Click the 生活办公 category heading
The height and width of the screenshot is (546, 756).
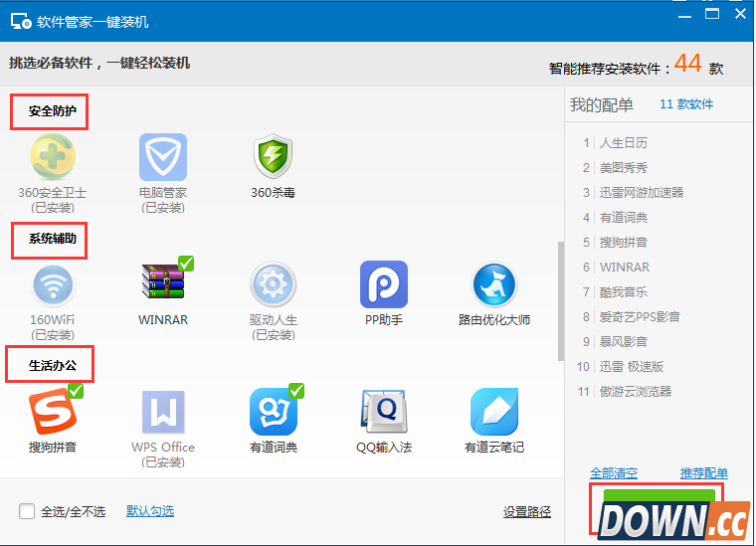52,366
